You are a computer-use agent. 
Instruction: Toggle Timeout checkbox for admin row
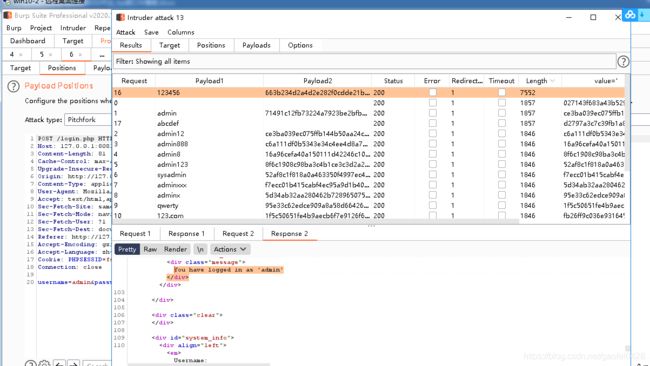pyautogui.click(x=502, y=113)
